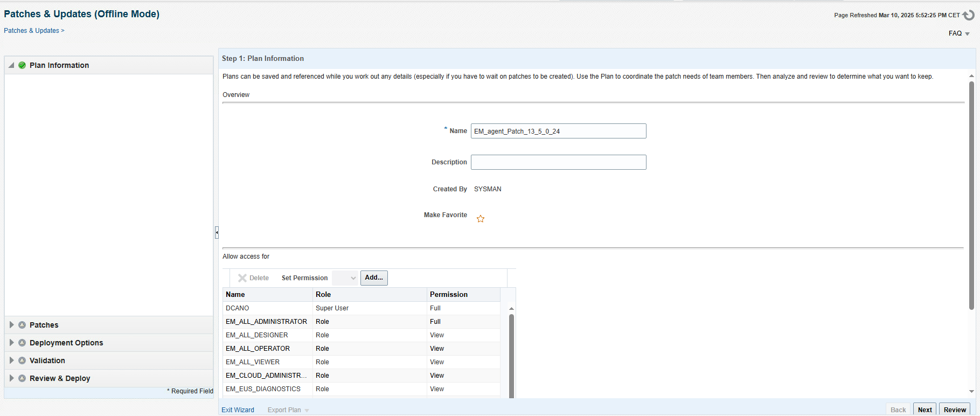This screenshot has height=416, width=980.
Task: Select the EM_ALL_OPERATOR row
Action: pos(258,349)
